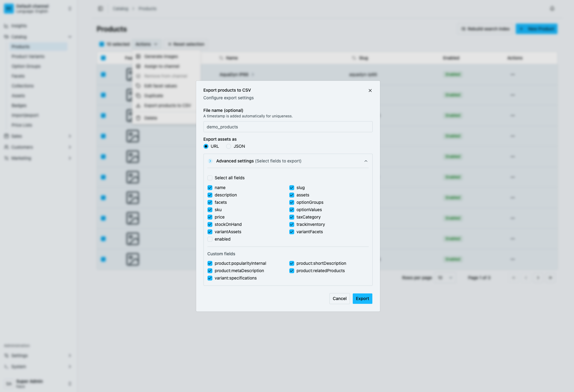The width and height of the screenshot is (574, 392).
Task: Uncheck the assets field checkbox
Action: click(292, 195)
